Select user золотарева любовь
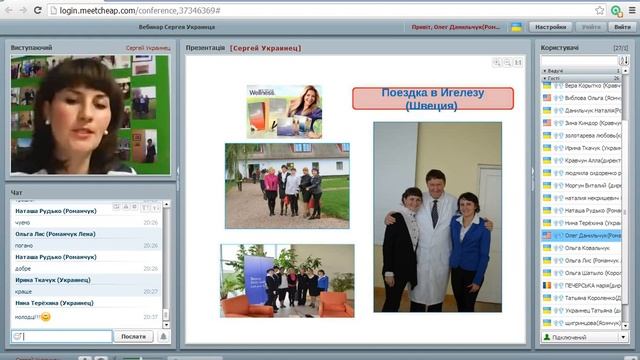The height and width of the screenshot is (360, 640). pyautogui.click(x=581, y=136)
